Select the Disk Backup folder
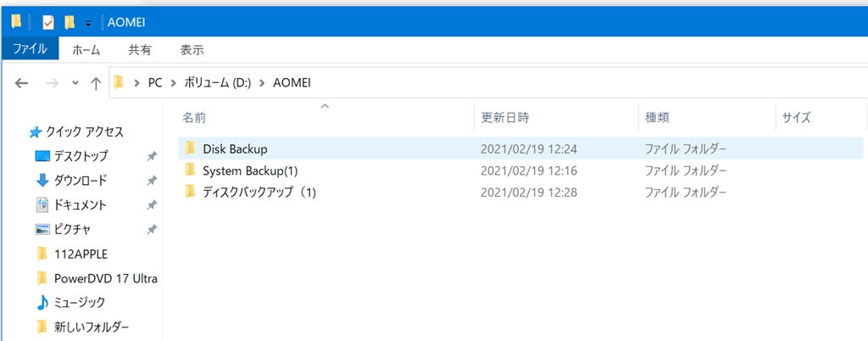Screen dimensions: 868x341 [235, 148]
